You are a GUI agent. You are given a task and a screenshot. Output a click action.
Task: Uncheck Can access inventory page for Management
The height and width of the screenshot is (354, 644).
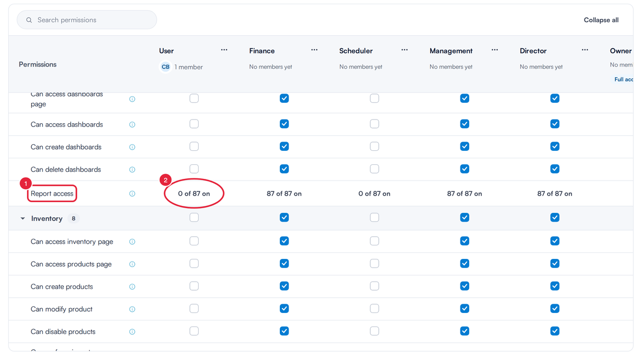click(464, 241)
